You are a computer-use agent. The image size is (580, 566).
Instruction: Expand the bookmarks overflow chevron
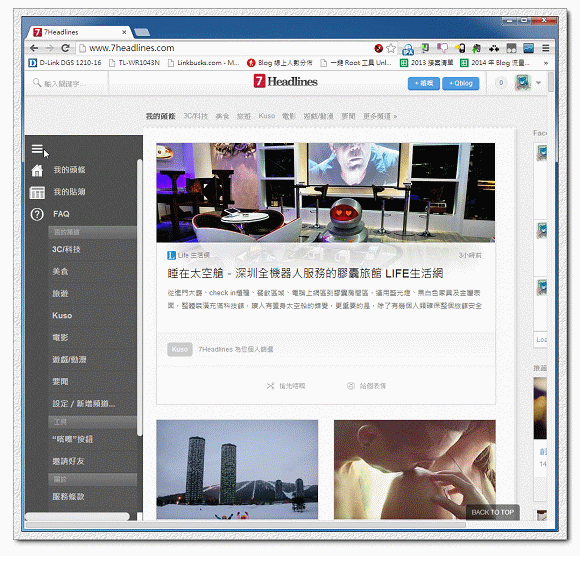(x=546, y=63)
